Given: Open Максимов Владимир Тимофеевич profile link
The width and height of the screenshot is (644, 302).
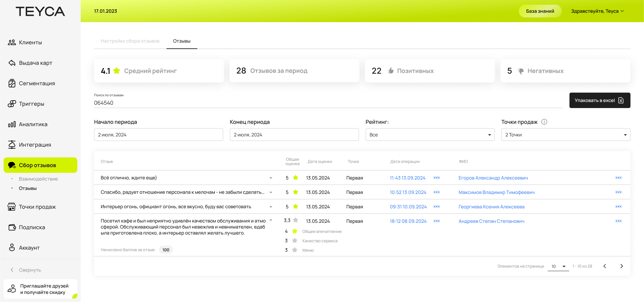Looking at the screenshot, I should point(496,192).
